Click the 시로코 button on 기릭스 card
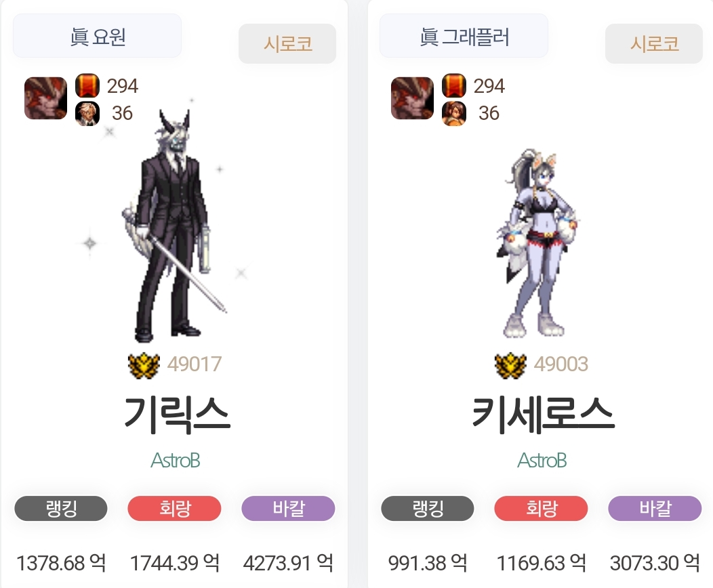This screenshot has height=588, width=713. pyautogui.click(x=287, y=43)
